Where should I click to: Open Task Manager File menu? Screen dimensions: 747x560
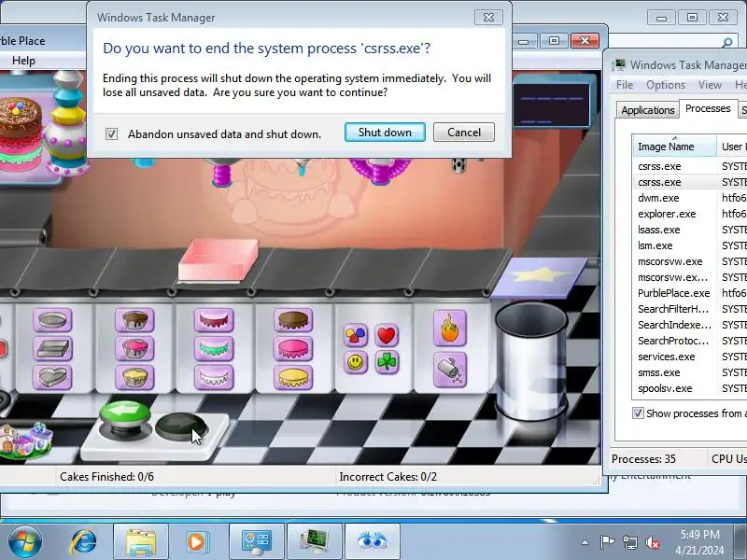(625, 85)
